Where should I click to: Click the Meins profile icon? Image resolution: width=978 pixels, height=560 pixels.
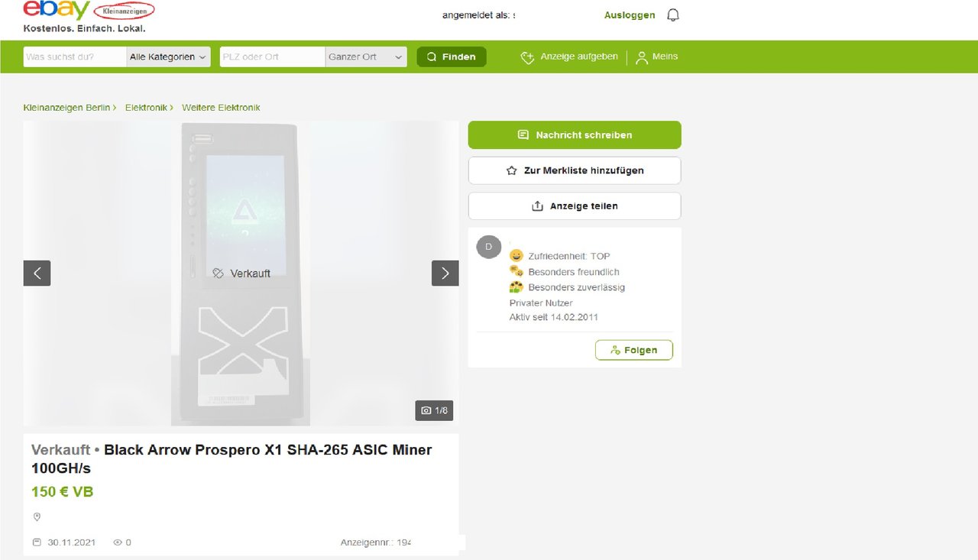click(642, 57)
